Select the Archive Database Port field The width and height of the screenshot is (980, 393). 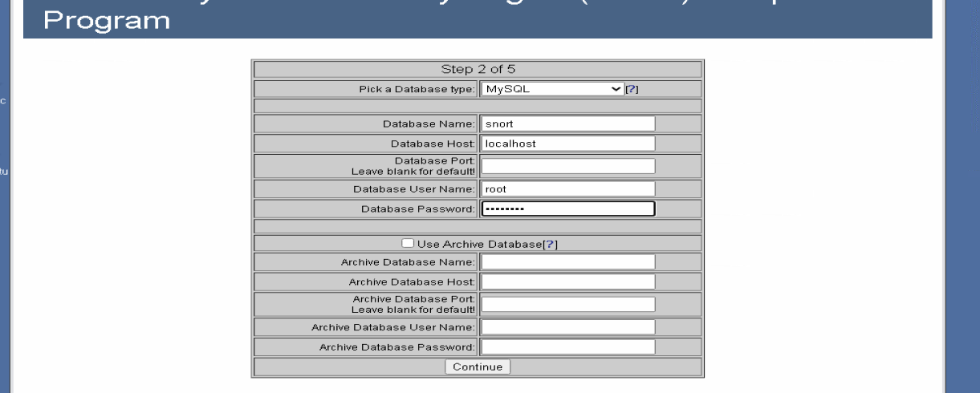point(568,304)
